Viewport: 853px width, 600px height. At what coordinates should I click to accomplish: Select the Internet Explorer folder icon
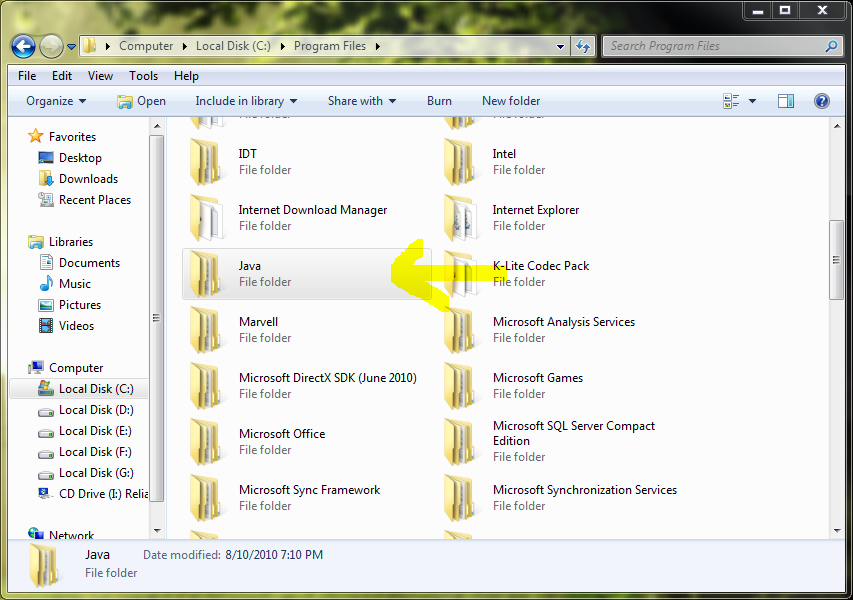pos(460,218)
